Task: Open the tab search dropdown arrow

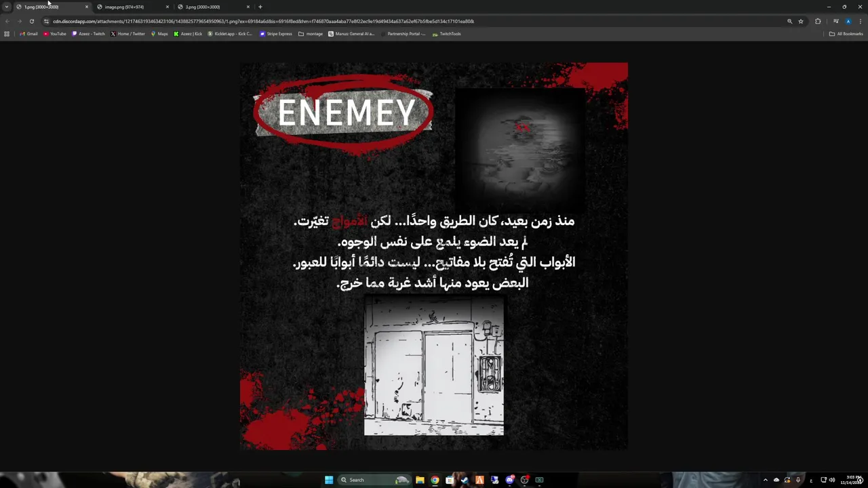Action: pyautogui.click(x=7, y=7)
